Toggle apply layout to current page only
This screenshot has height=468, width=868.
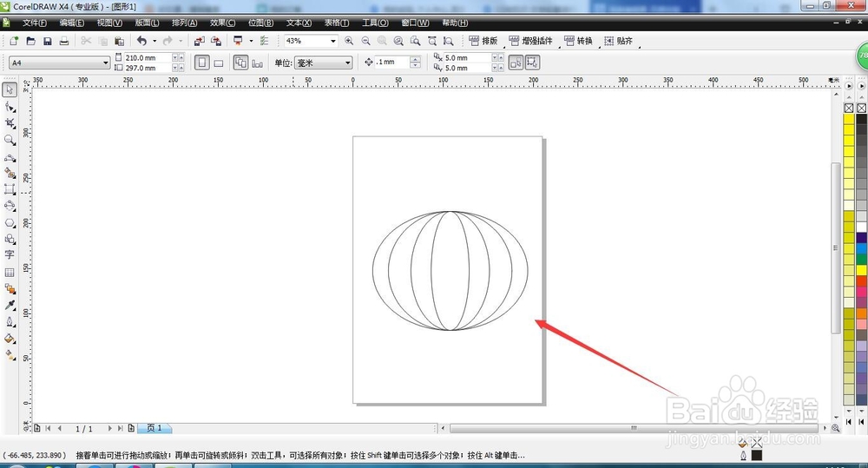(x=258, y=63)
